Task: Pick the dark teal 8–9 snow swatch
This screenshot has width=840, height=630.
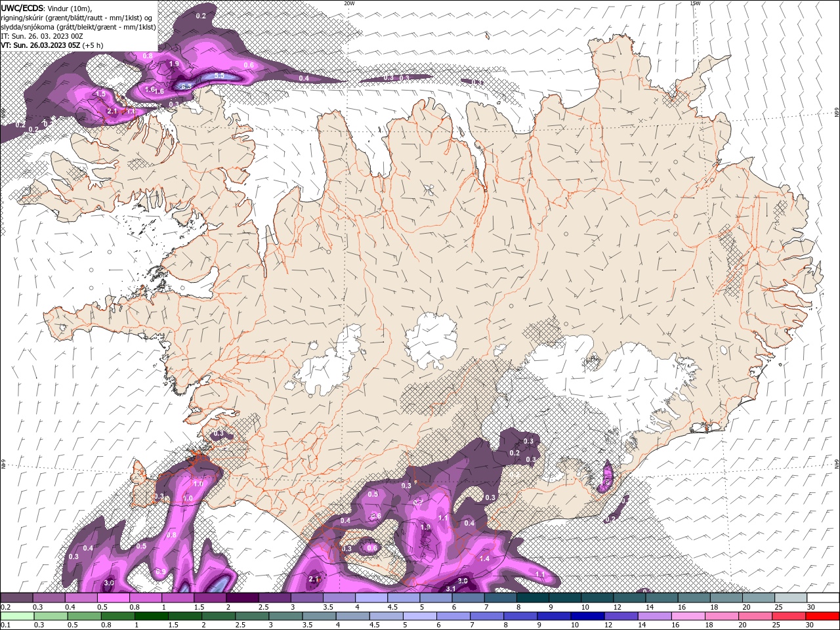Action: (533, 598)
